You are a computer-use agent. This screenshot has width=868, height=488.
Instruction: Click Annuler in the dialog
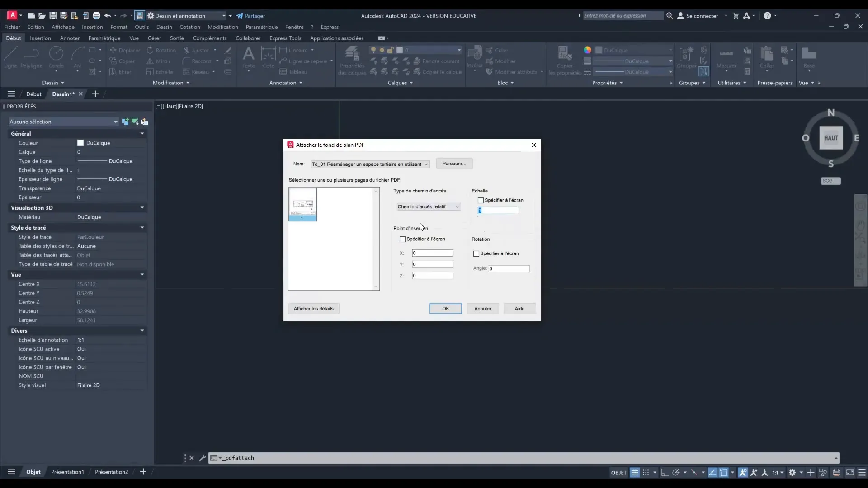[483, 309]
